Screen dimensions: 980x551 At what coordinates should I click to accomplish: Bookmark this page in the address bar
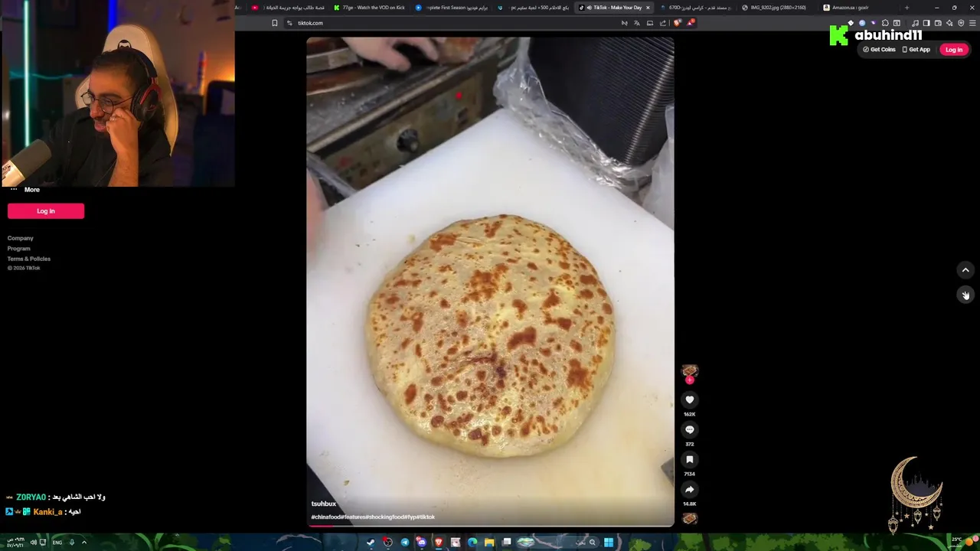pyautogui.click(x=275, y=23)
